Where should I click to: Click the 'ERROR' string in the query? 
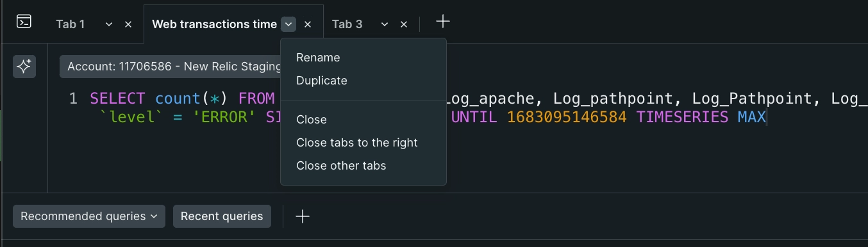point(224,117)
